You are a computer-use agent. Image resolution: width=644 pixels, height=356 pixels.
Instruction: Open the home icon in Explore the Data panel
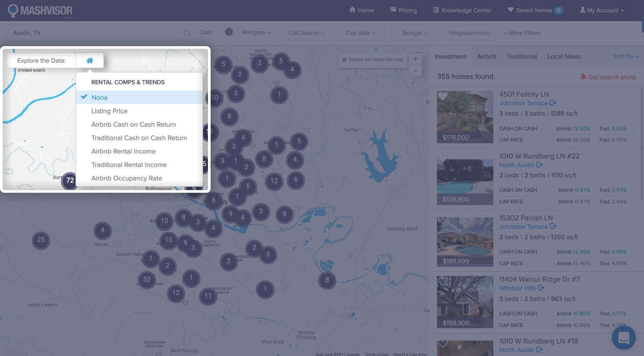(x=90, y=60)
